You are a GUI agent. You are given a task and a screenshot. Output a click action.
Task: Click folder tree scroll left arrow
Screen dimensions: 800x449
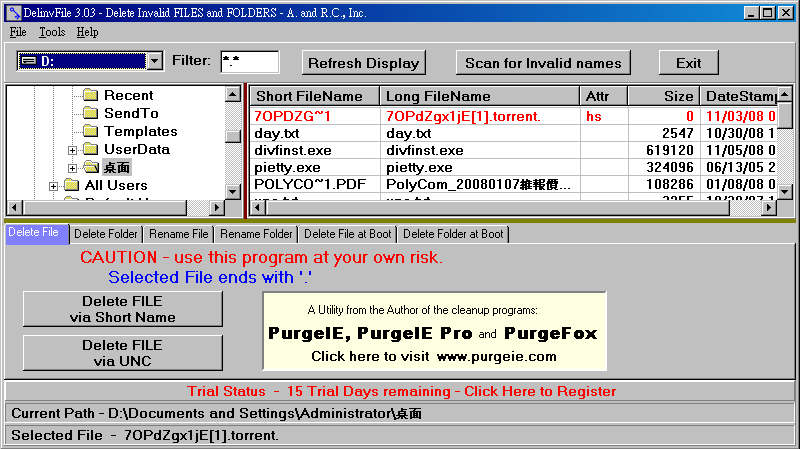(14, 207)
